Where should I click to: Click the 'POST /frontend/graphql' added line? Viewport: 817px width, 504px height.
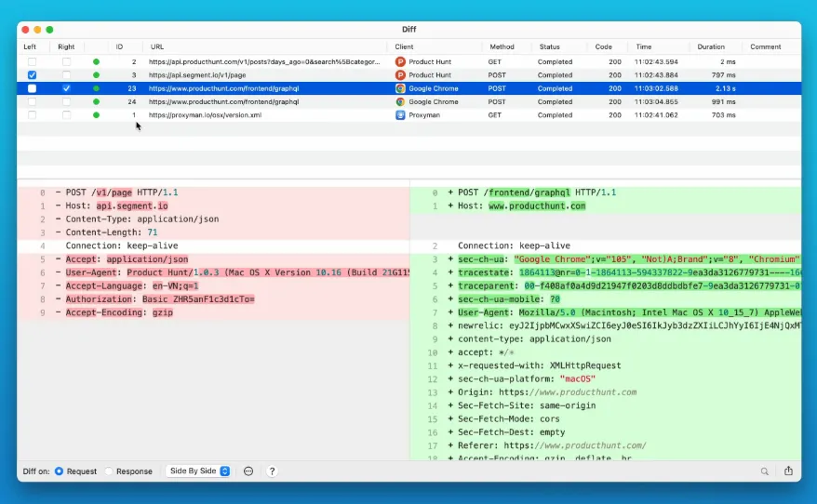click(x=606, y=192)
